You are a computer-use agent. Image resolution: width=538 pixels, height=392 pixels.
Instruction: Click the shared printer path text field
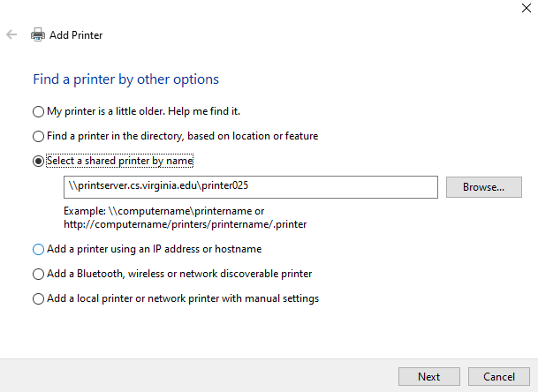click(252, 187)
